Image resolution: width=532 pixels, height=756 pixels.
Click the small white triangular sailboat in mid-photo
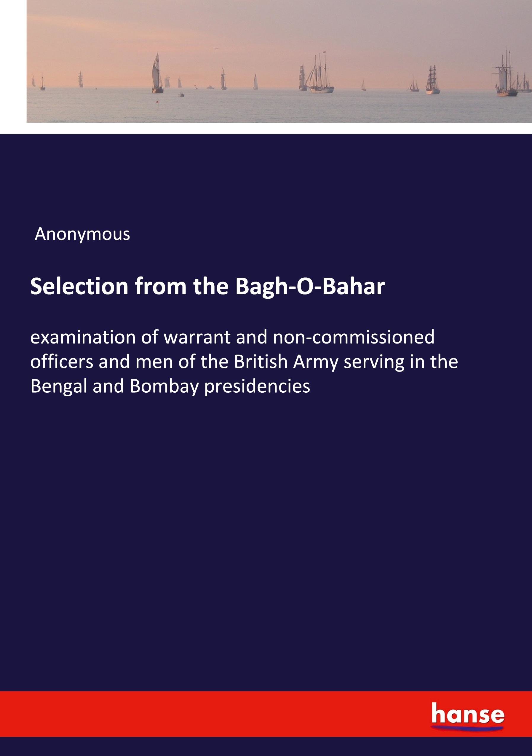click(x=255, y=82)
